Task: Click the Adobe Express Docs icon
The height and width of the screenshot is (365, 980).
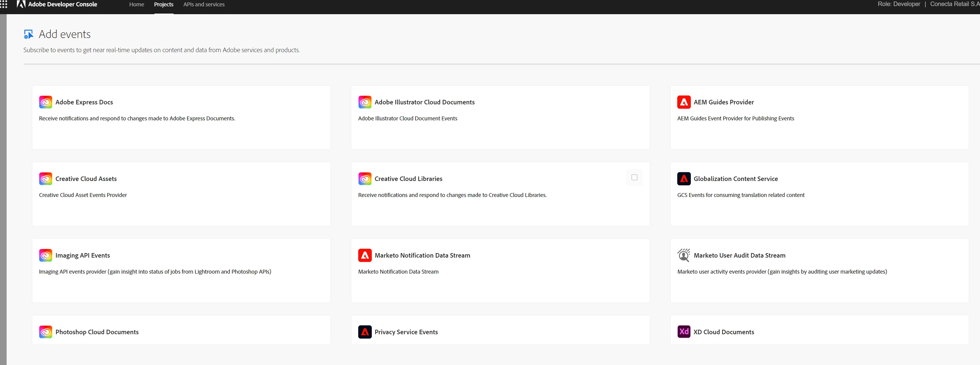Action: (x=46, y=102)
